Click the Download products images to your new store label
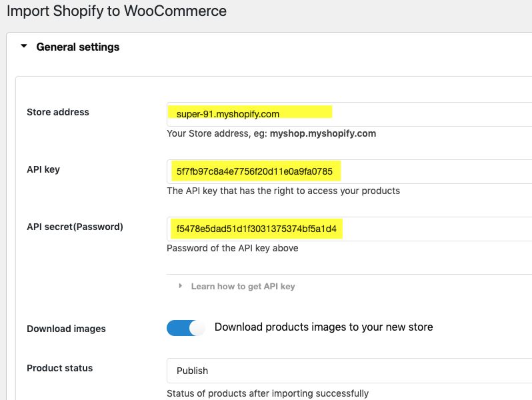532x400 pixels. pyautogui.click(x=324, y=327)
